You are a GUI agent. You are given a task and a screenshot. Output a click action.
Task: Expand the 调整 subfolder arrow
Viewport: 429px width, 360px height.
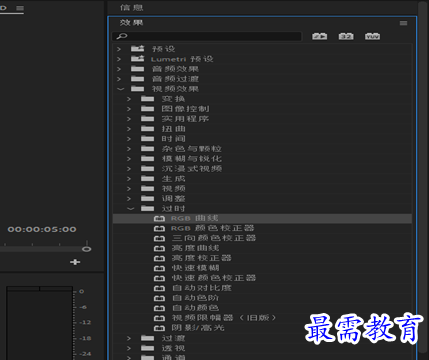coord(129,199)
